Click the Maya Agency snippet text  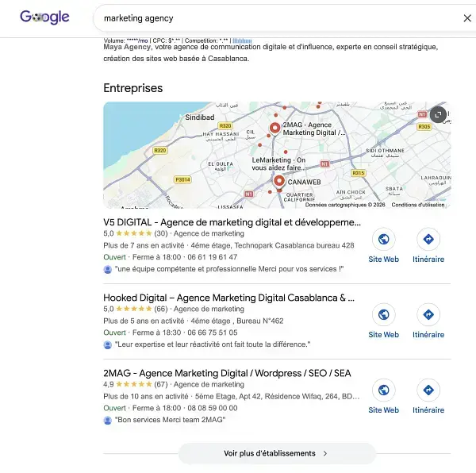click(x=271, y=52)
